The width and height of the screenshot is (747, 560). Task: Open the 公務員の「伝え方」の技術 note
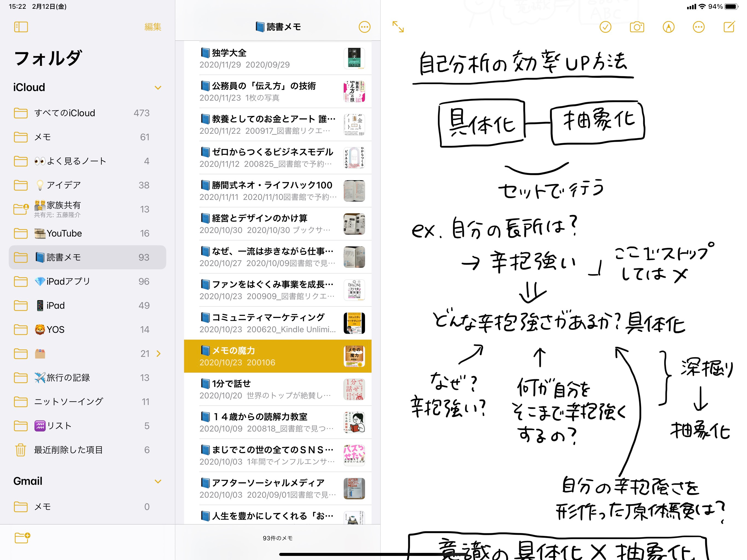pos(278,92)
